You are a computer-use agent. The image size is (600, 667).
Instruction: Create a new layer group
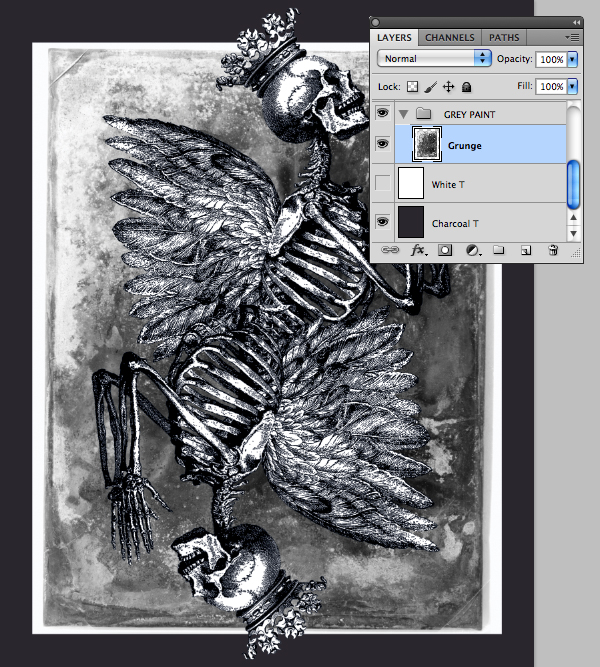[x=499, y=250]
